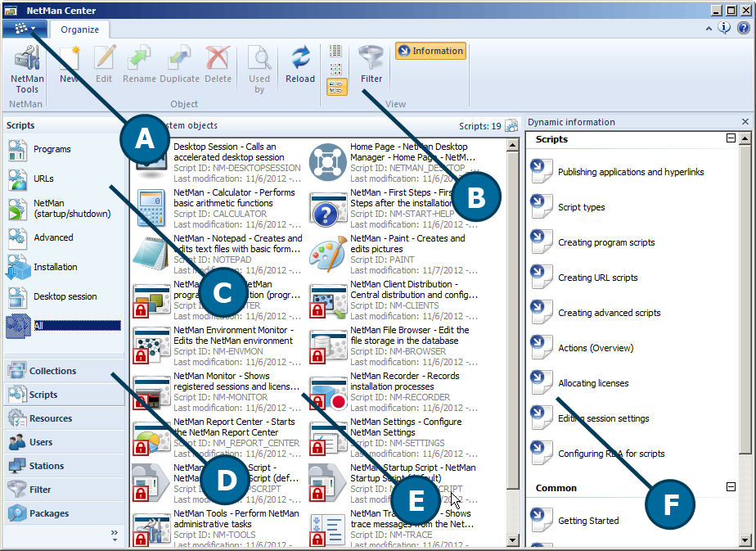The height and width of the screenshot is (551, 756).
Task: Open the application menu dropdown button
Action: [26, 29]
